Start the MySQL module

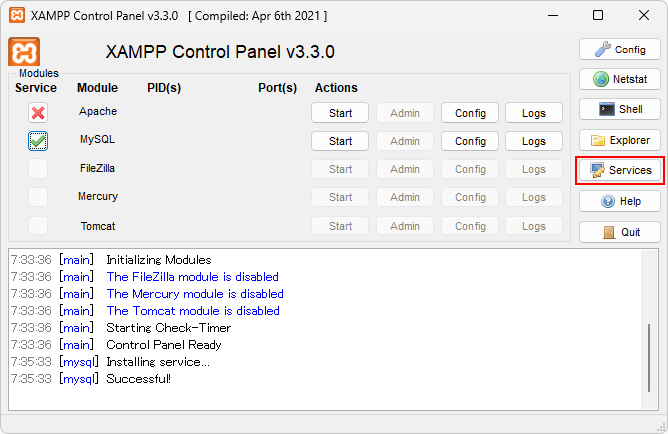(x=340, y=141)
